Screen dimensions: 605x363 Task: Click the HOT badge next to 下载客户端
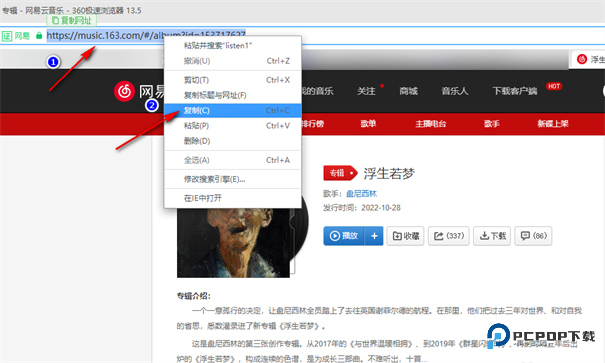(x=554, y=86)
